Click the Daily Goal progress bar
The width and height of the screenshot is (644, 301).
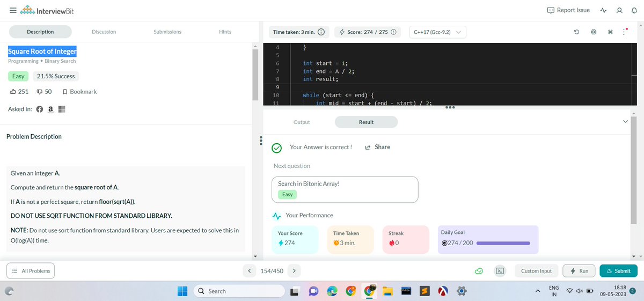tap(503, 243)
